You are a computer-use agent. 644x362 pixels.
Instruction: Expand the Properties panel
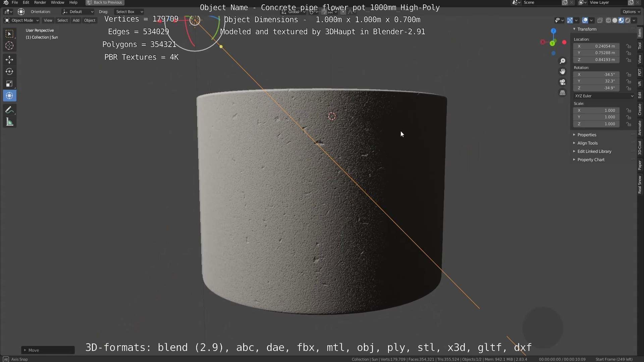coord(586,135)
